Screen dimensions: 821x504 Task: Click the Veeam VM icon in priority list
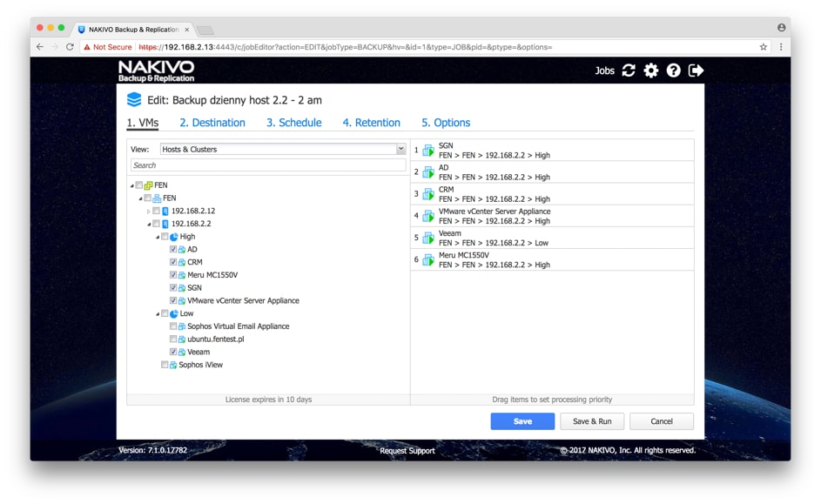tap(428, 239)
